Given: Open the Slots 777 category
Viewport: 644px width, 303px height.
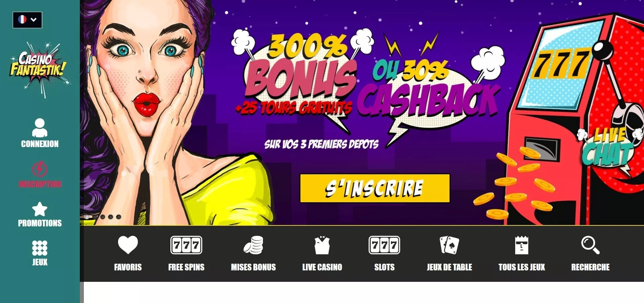Looking at the screenshot, I should tap(384, 245).
